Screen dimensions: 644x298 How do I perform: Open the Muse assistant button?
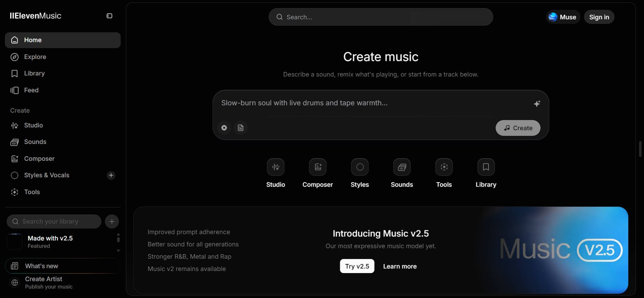[563, 17]
